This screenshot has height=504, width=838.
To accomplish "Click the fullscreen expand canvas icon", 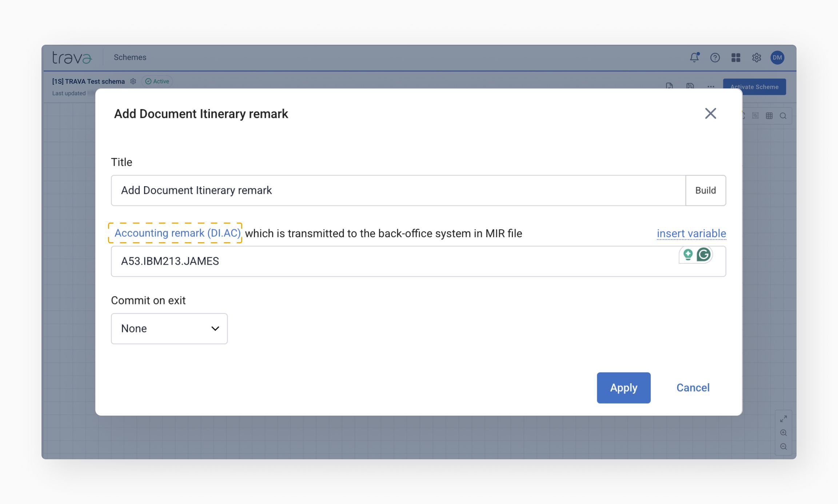I will (783, 419).
